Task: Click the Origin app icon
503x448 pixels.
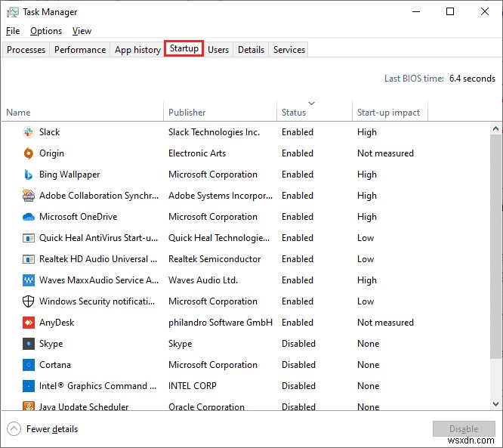Action: pyautogui.click(x=29, y=153)
